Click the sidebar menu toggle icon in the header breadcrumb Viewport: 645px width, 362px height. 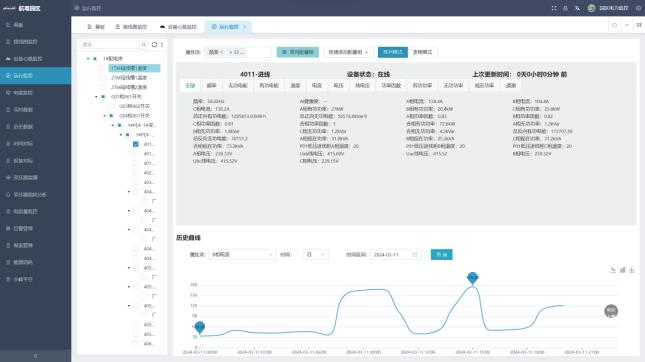pos(77,8)
